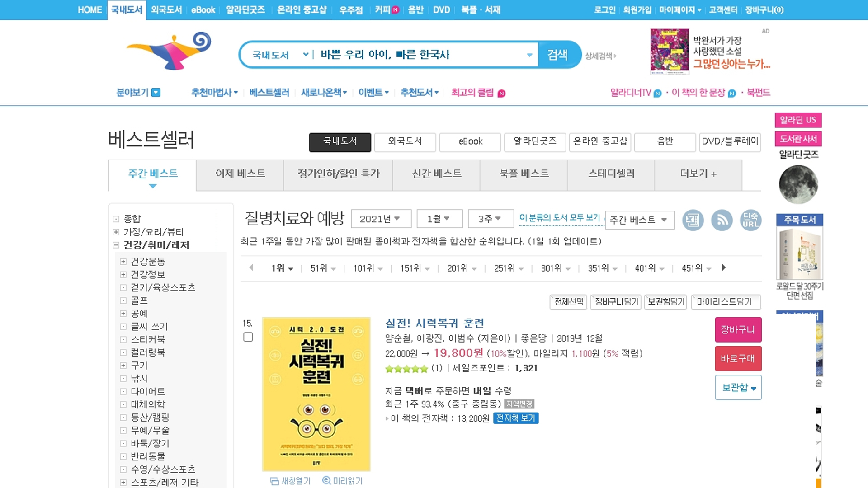Screen dimensions: 868x488
Task: Click the excel list download icon
Action: pyautogui.click(x=693, y=221)
